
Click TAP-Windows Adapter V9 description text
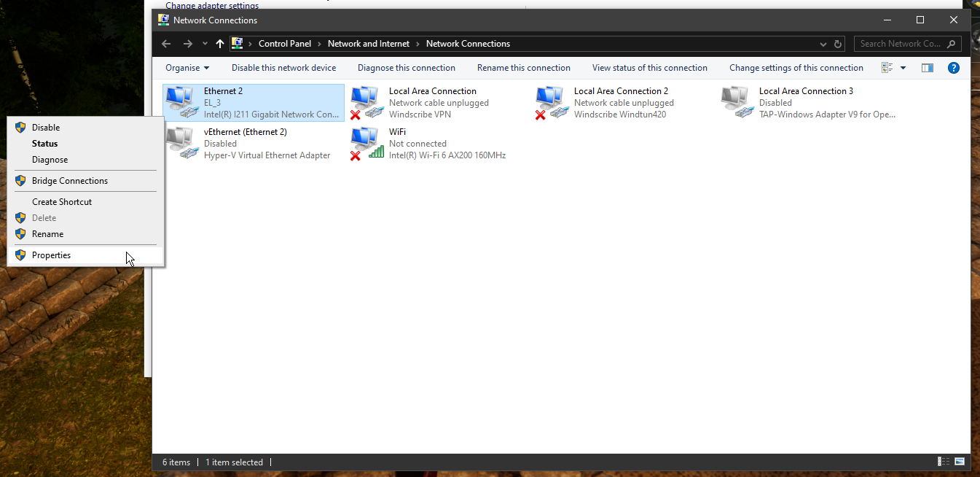[827, 115]
